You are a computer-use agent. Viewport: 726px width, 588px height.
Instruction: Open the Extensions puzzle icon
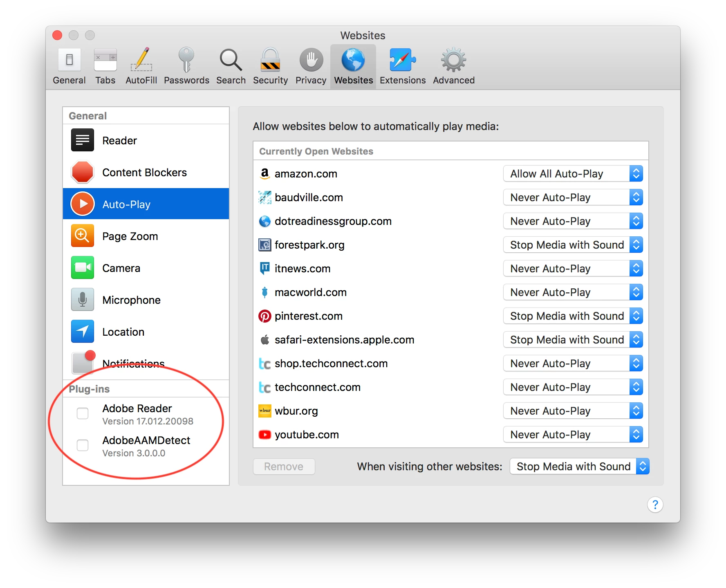click(x=403, y=60)
